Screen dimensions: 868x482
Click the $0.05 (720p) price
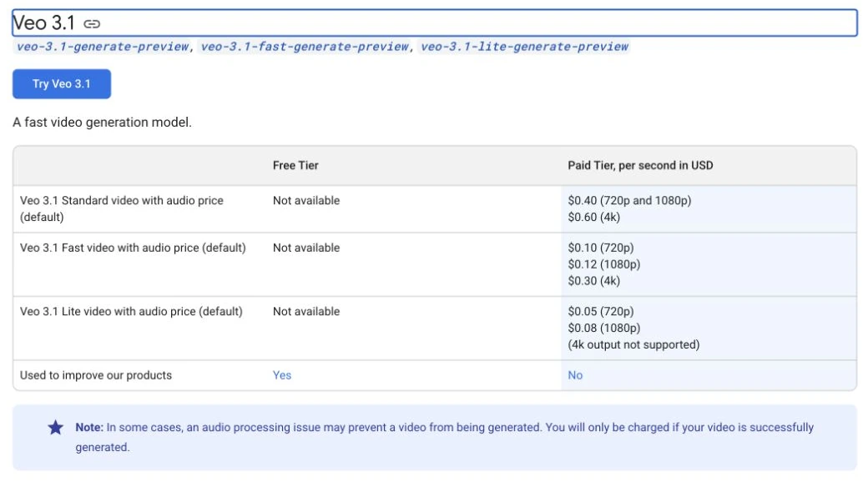(601, 312)
